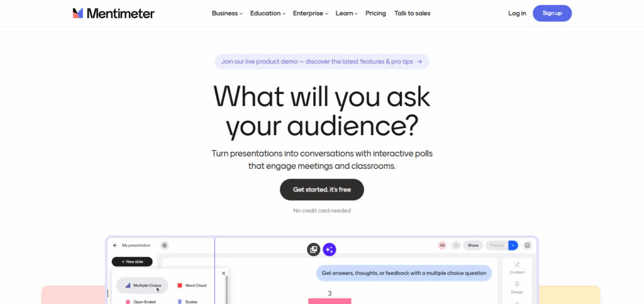Click the dark duplicate slides icon
The height and width of the screenshot is (304, 644).
pos(313,249)
